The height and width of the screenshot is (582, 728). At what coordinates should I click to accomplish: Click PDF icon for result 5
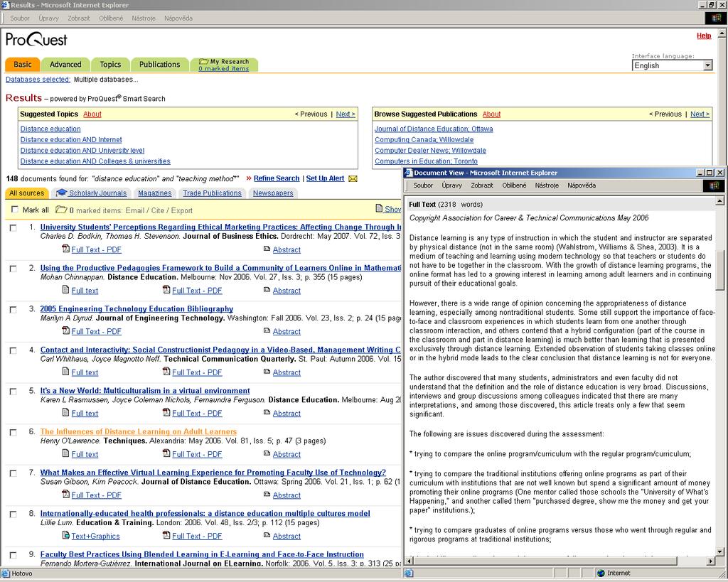click(x=166, y=412)
